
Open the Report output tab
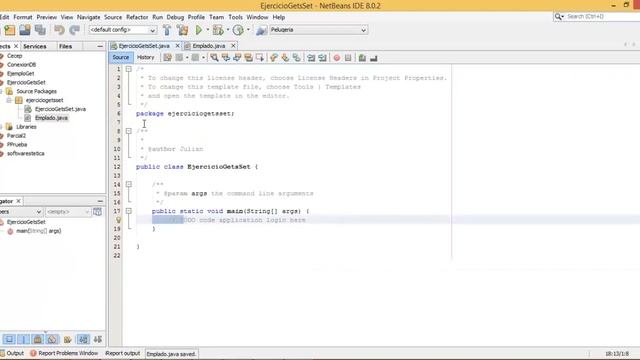point(122,353)
